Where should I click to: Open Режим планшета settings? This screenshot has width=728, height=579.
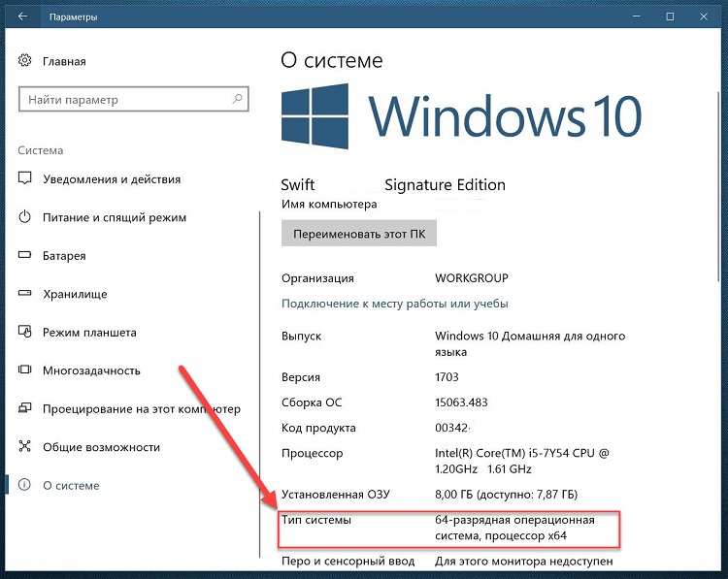(89, 333)
